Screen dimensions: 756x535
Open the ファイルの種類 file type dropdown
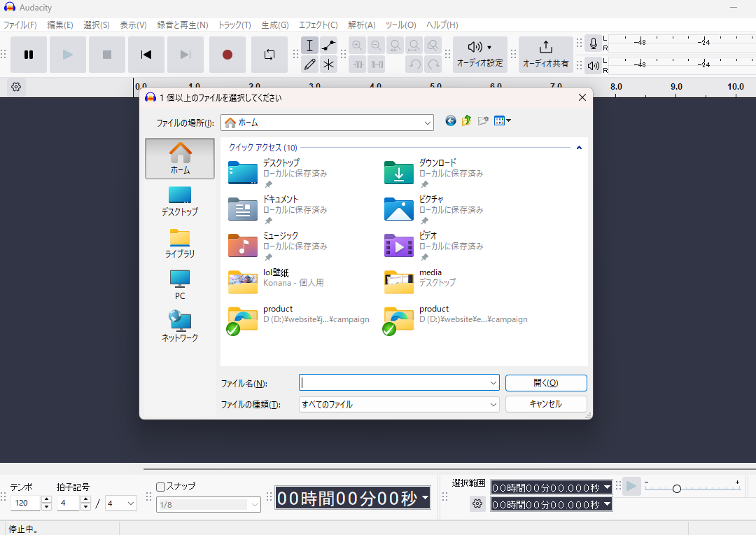click(x=494, y=404)
